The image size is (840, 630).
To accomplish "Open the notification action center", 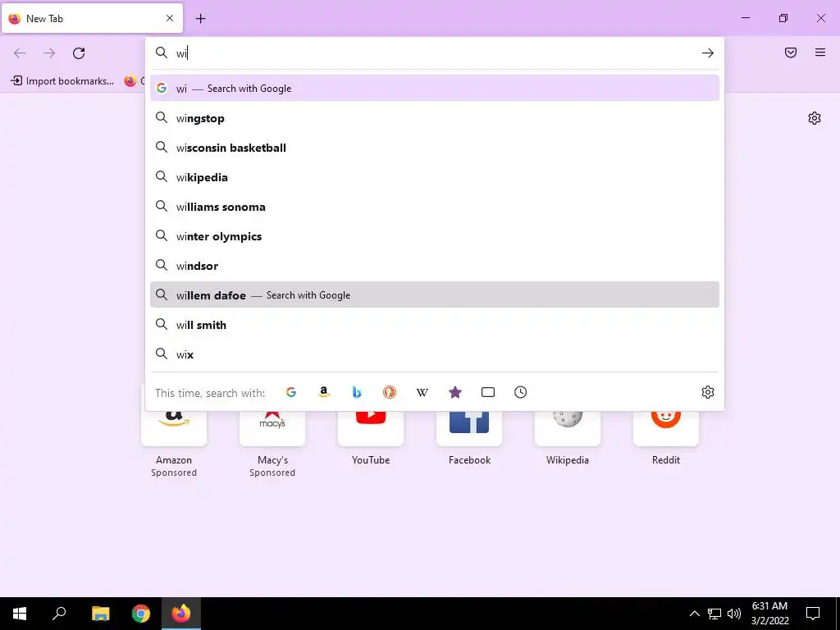I will tap(813, 614).
